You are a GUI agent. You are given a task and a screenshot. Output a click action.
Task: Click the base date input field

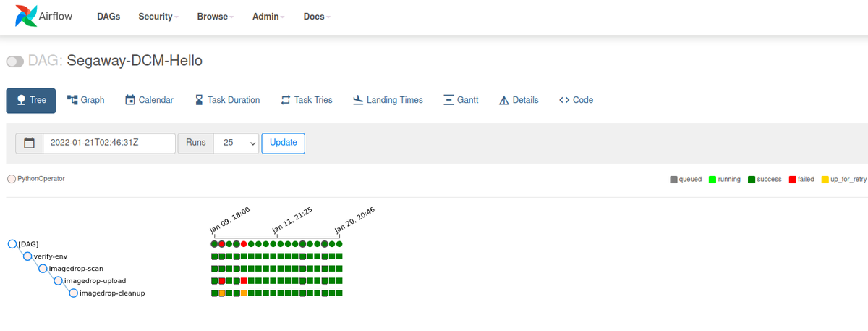point(109,143)
